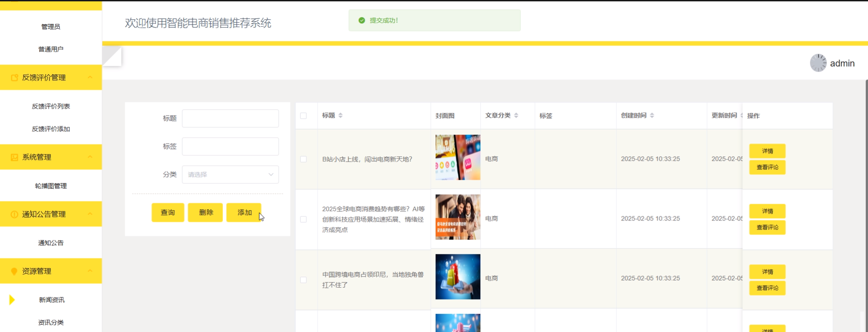Click 查看评论 for 中国跨境电商占领印尼 article
Viewport: 868px width, 332px height.
(x=767, y=288)
